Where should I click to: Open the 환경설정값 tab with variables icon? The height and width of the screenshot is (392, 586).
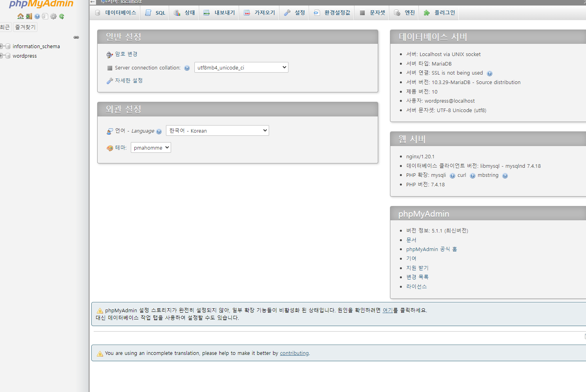coord(332,13)
